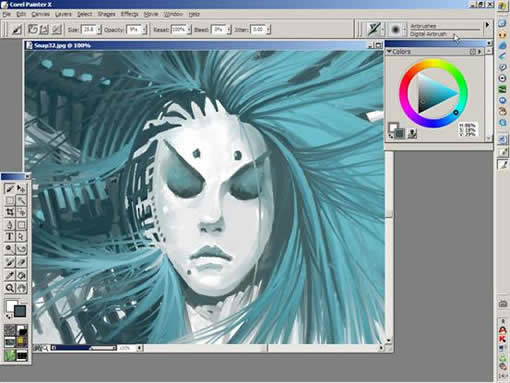Choose the Dropper eyedropper tool
This screenshot has height=383, width=510.
9,275
